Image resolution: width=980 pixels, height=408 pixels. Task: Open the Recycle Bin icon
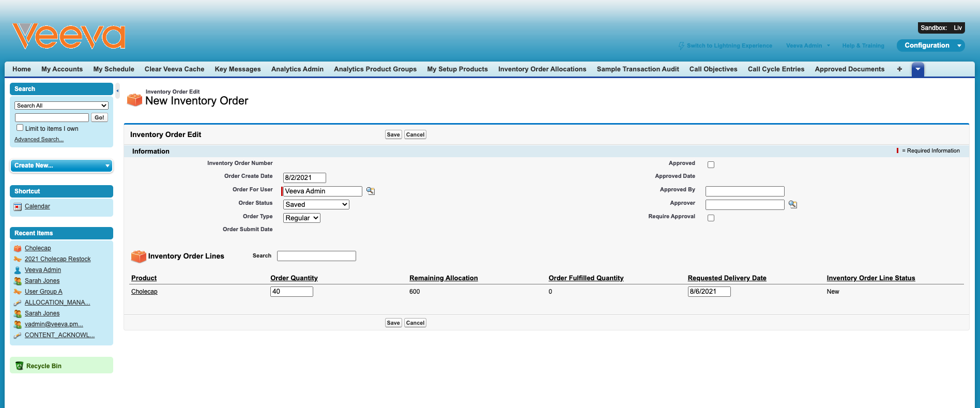click(19, 366)
